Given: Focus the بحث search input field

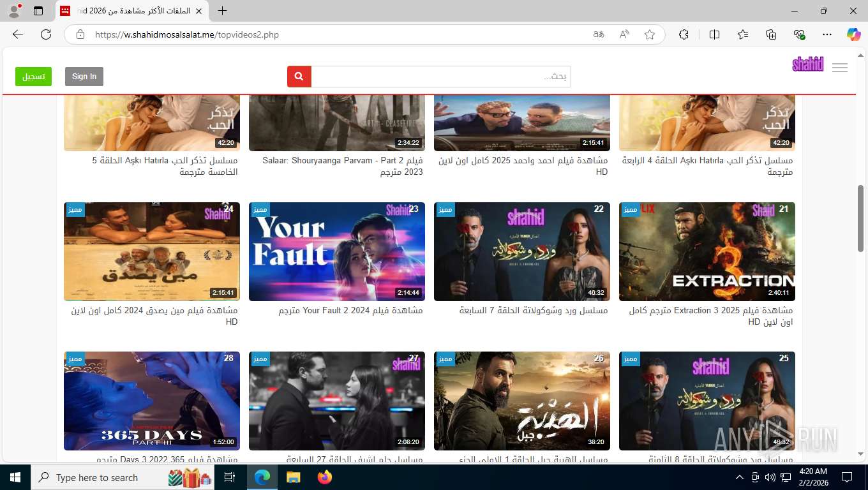Looking at the screenshot, I should 441,77.
